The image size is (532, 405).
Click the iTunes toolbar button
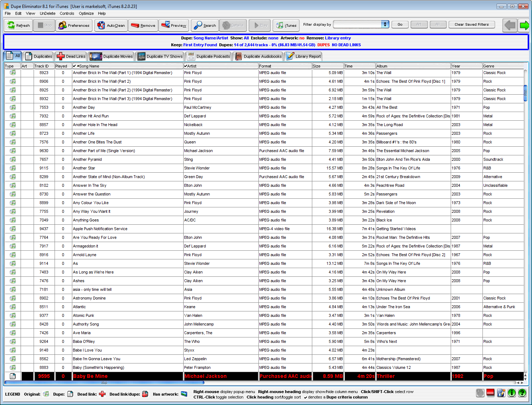(x=286, y=25)
